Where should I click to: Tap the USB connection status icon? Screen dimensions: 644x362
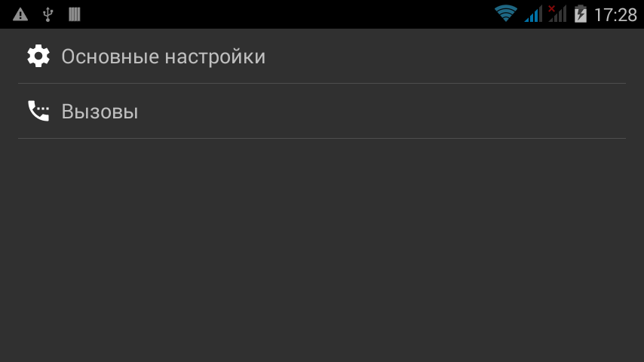[x=48, y=14]
